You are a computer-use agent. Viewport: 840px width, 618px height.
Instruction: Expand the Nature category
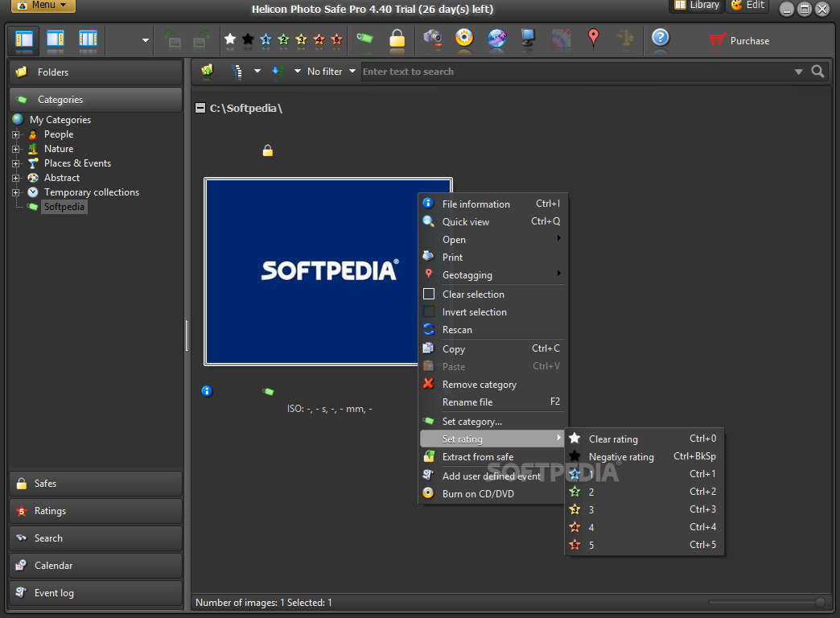tap(16, 149)
